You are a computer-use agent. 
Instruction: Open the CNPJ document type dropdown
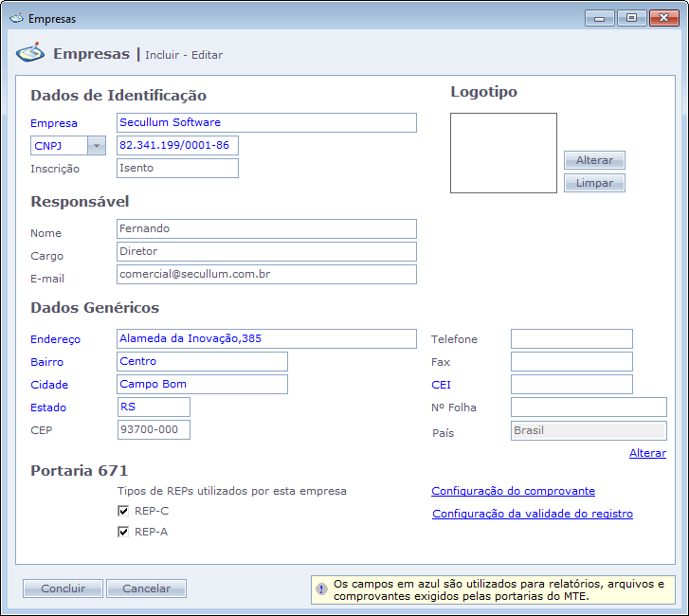click(96, 146)
